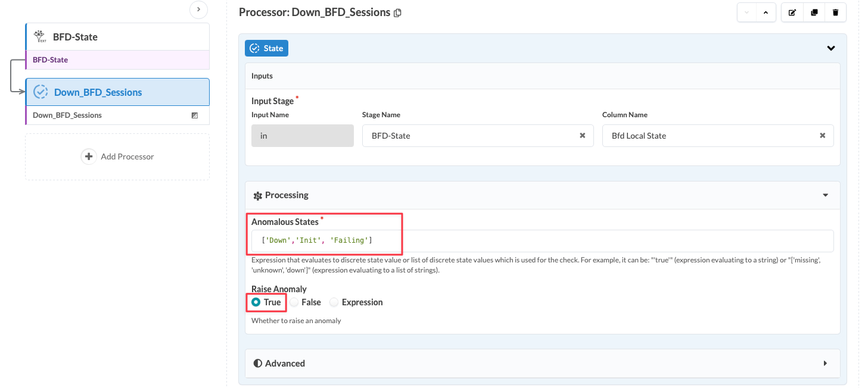
Task: Move processor up with the up arrow
Action: click(x=766, y=12)
